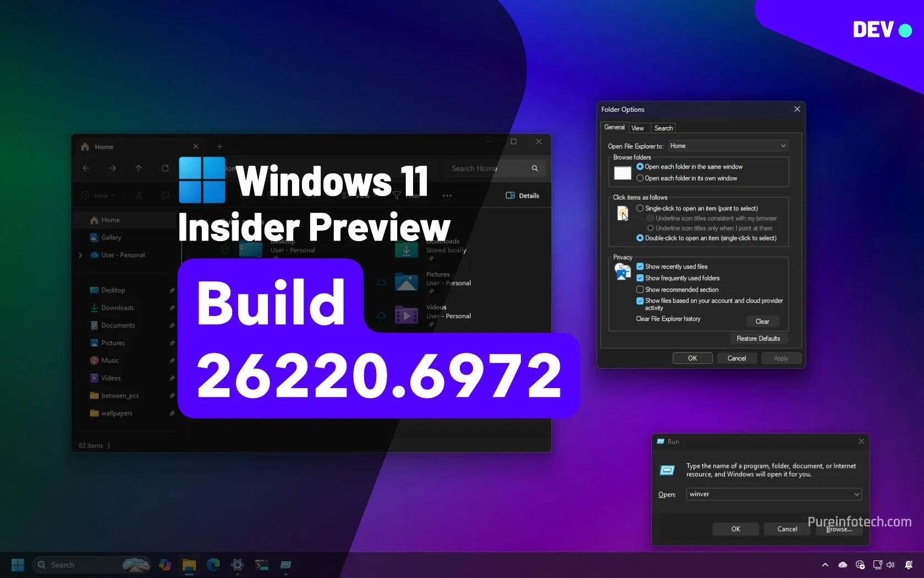Choose Double-click to open an item

tap(706, 238)
